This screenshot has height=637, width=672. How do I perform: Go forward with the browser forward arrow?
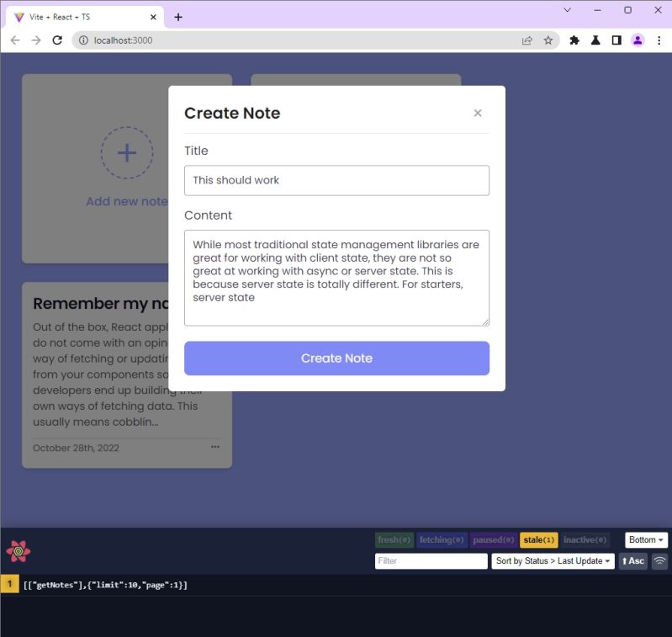click(36, 40)
